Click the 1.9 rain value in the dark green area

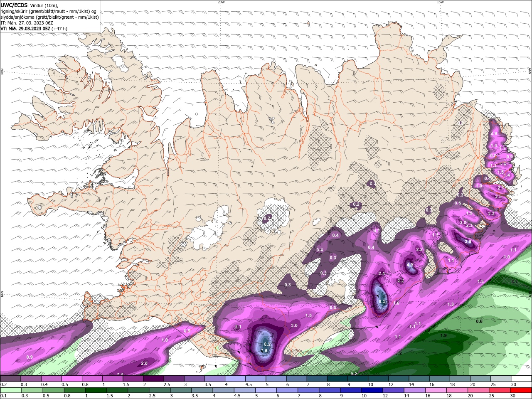443,335
